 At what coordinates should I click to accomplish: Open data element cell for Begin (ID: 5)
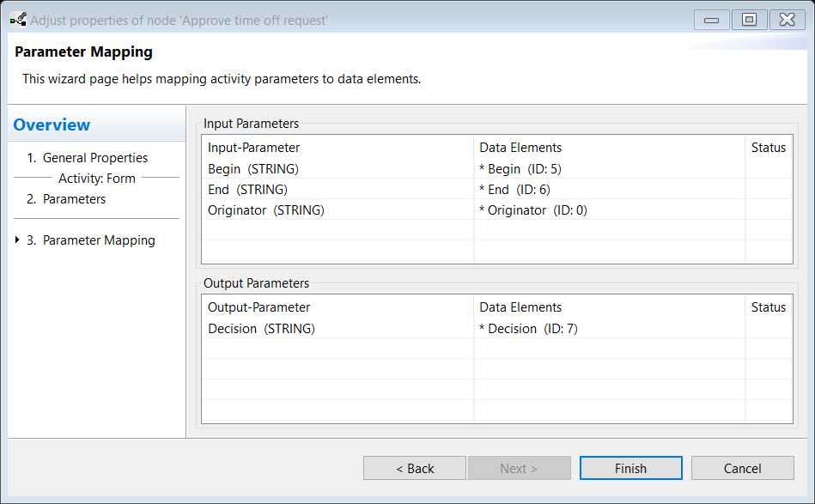coord(610,169)
